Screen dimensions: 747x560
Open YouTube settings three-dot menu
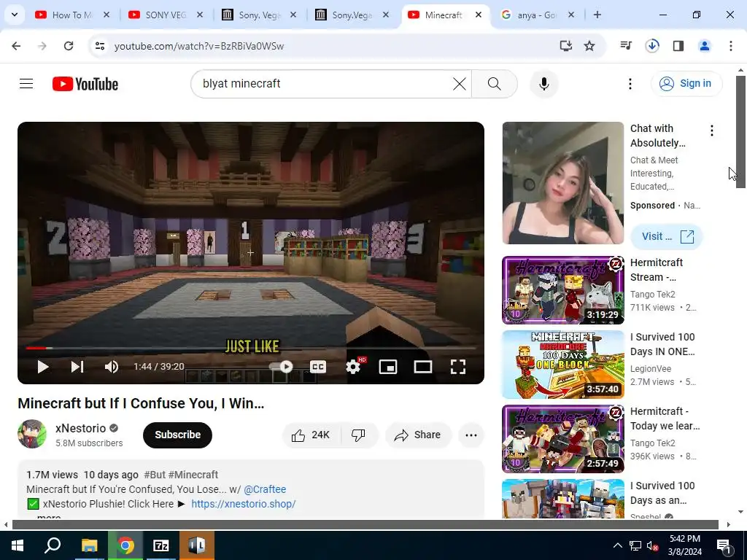630,84
